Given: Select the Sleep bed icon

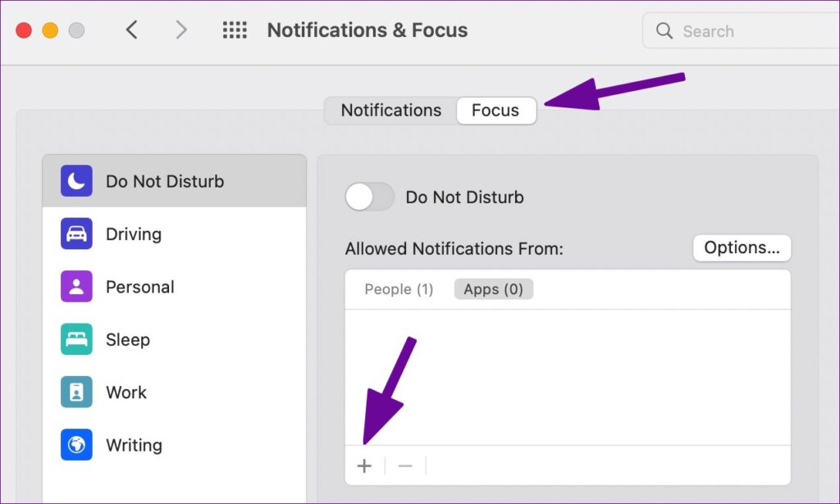Looking at the screenshot, I should (x=76, y=339).
